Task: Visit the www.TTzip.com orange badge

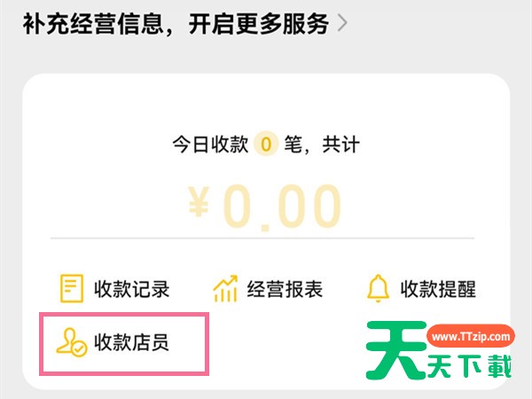Action: [471, 337]
